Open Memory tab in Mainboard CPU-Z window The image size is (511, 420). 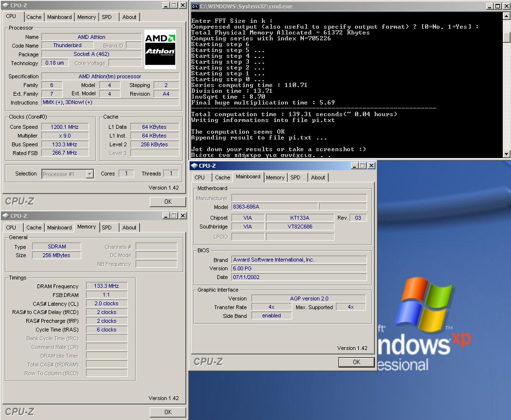[275, 177]
